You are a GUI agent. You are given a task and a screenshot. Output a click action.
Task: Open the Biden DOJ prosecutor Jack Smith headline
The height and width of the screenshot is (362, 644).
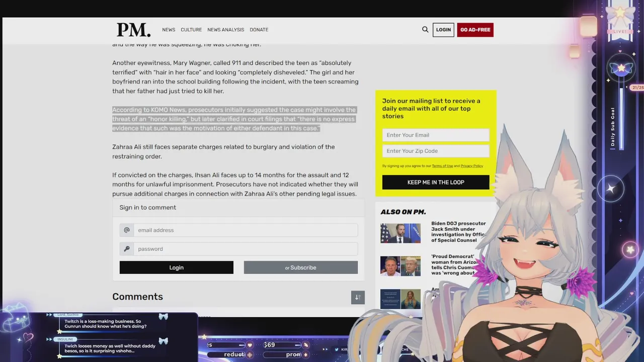[x=459, y=232]
